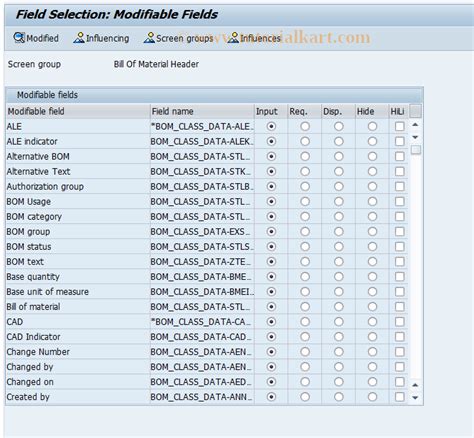Click the Changed on row label
This screenshot has width=474, height=438.
(x=30, y=382)
